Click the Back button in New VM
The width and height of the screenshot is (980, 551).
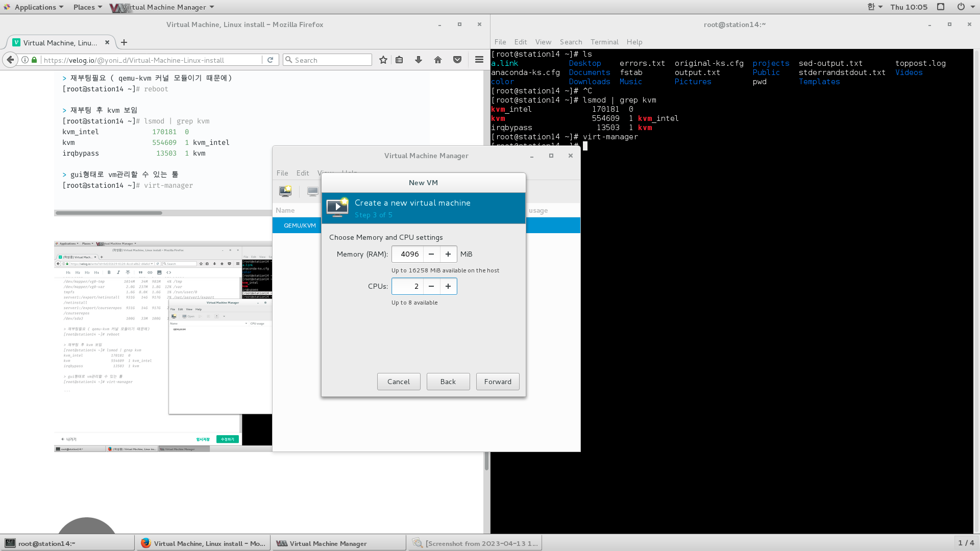click(x=448, y=382)
